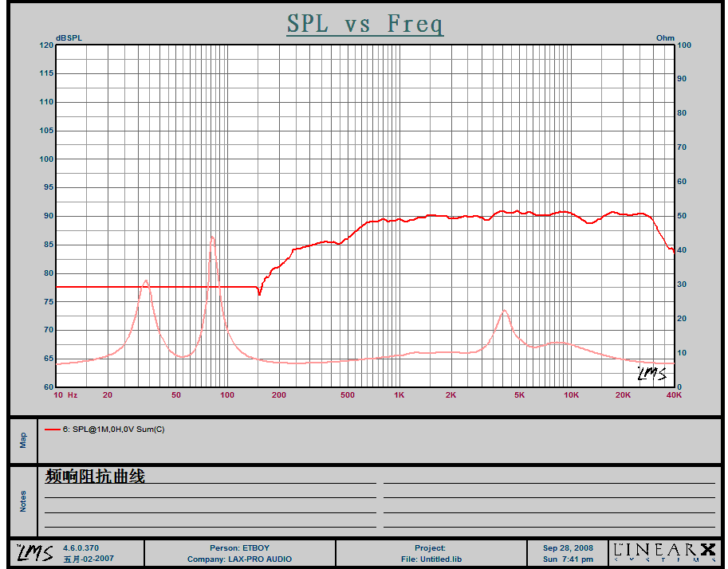Click File: Untitled.lib text

pos(431,559)
